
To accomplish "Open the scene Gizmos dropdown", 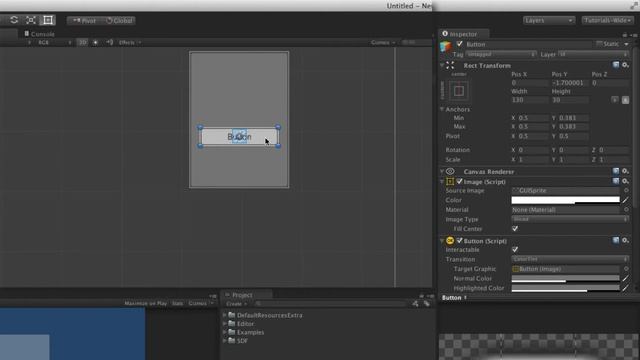I will (x=383, y=42).
